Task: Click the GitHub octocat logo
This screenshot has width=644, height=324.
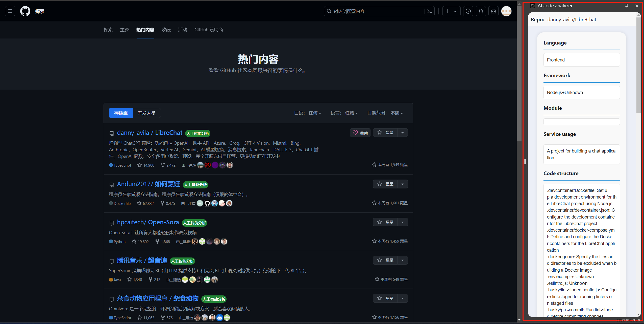Action: 25,11
